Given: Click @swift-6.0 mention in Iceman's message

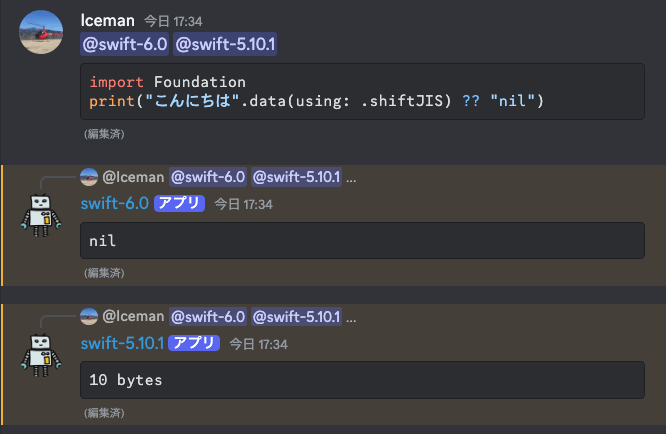Looking at the screenshot, I should click(124, 44).
